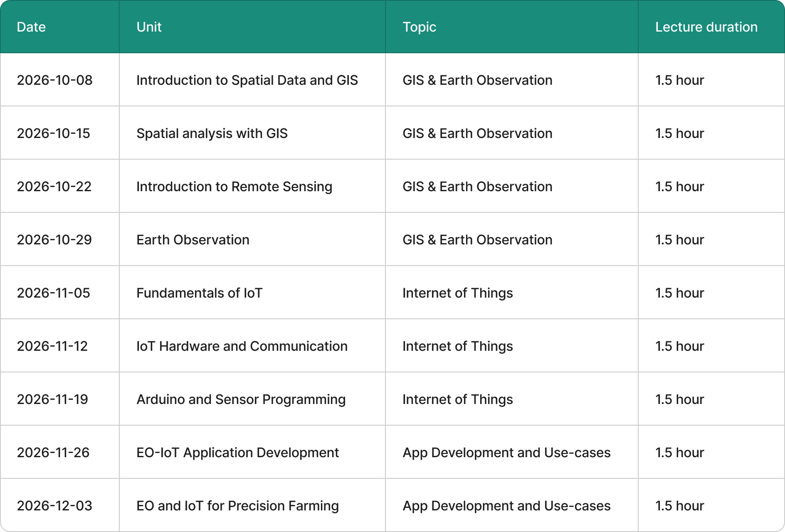Click the topic in the 2026-12-03 row
785x532 pixels.
coord(506,506)
